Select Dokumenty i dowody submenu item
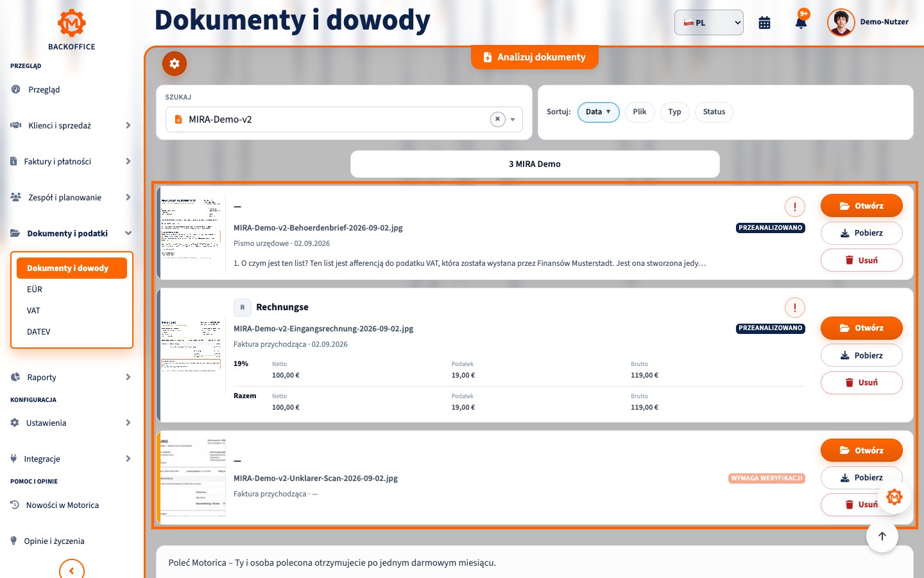The height and width of the screenshot is (578, 924). [72, 268]
